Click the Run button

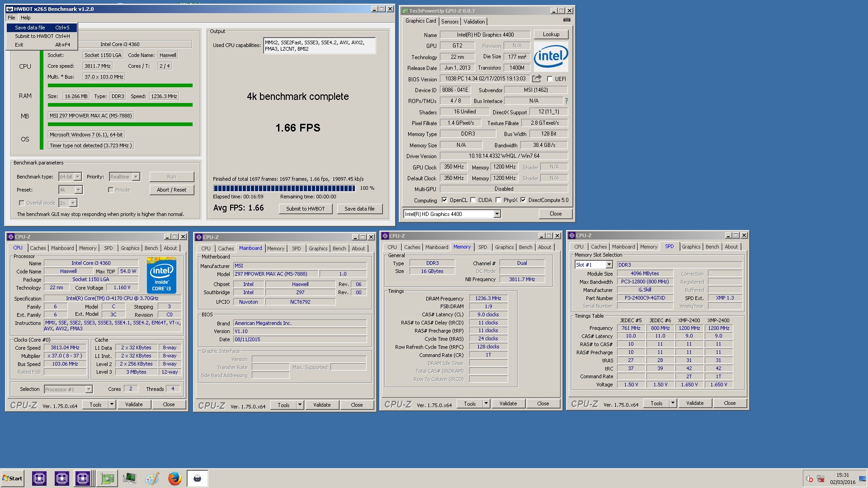[172, 177]
